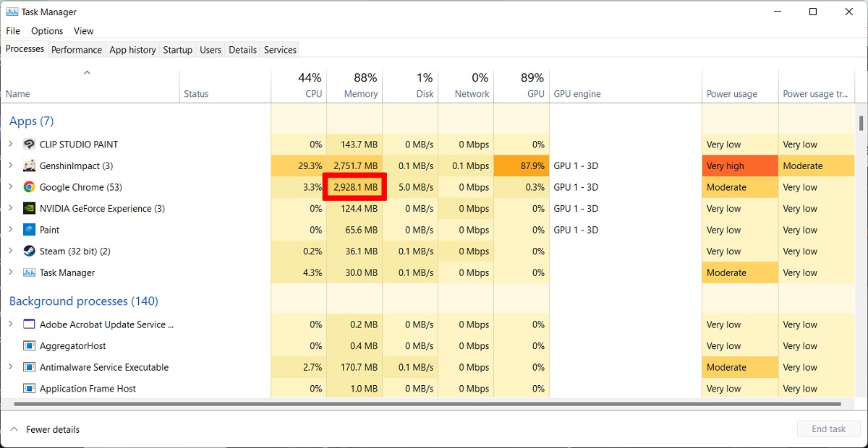Sort processes by Disk column
The height and width of the screenshot is (448, 868).
pos(410,87)
